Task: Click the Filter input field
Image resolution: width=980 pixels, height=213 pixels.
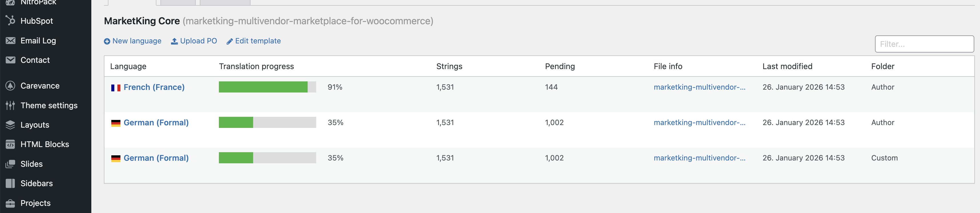Action: click(x=924, y=44)
